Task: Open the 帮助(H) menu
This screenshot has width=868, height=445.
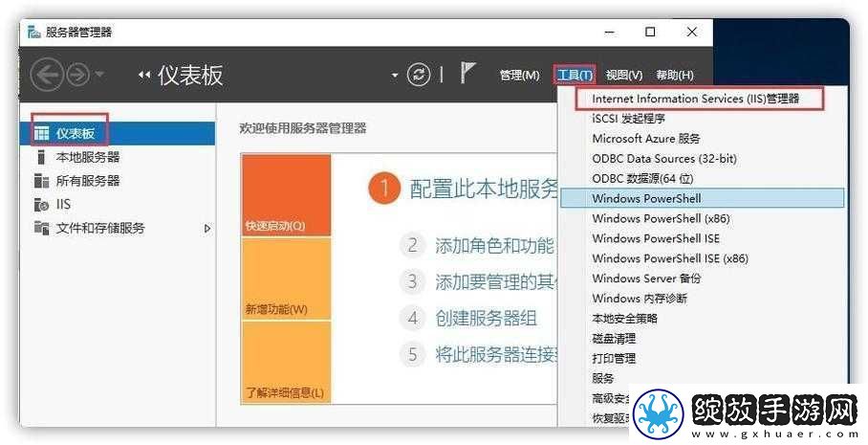Action: [x=674, y=75]
